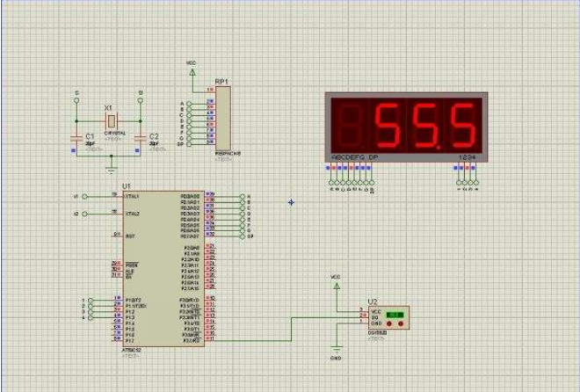Click the green temperature readout on DS18B20
580x392 pixels.
(395, 314)
